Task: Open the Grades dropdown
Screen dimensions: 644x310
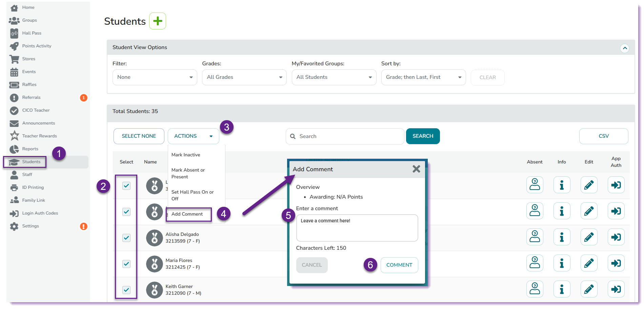Action: click(244, 77)
